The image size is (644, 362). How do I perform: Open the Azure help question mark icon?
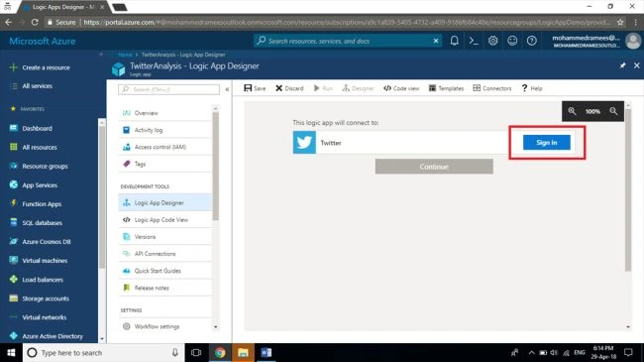(531, 41)
